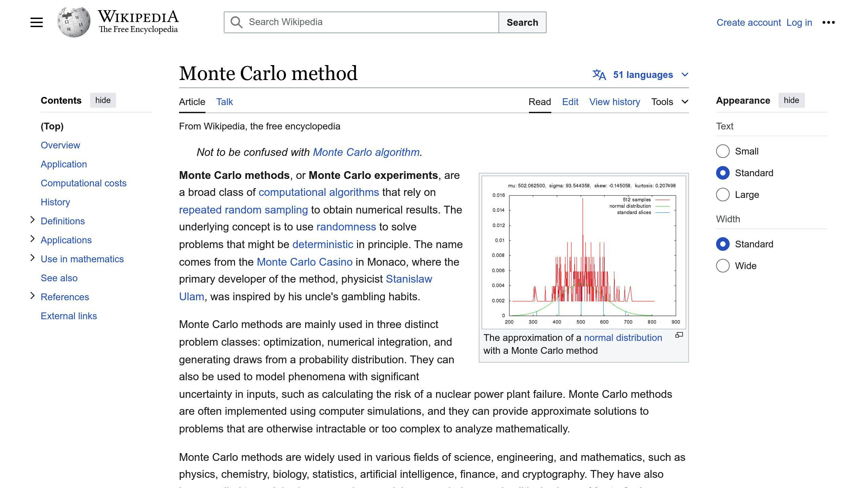Expand the Use in mathematics section
This screenshot has height=488, width=868.
coord(33,259)
